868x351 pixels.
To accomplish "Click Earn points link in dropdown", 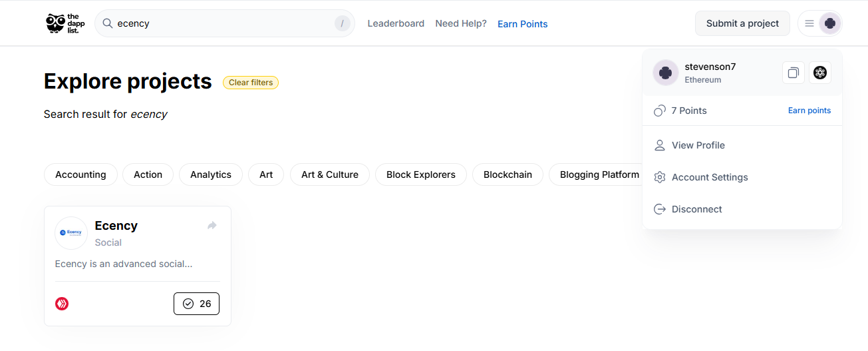I will 809,111.
